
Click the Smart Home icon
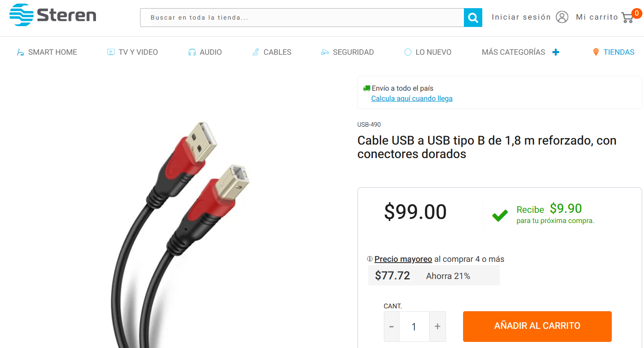[20, 52]
